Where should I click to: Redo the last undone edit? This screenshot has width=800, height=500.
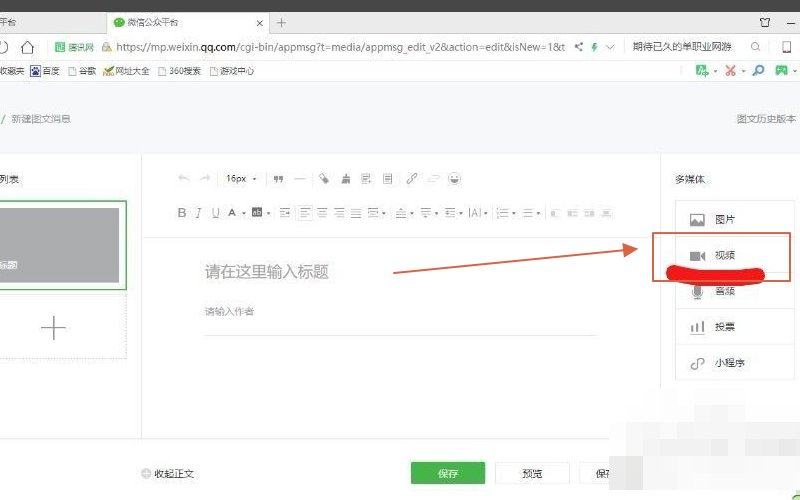(205, 178)
